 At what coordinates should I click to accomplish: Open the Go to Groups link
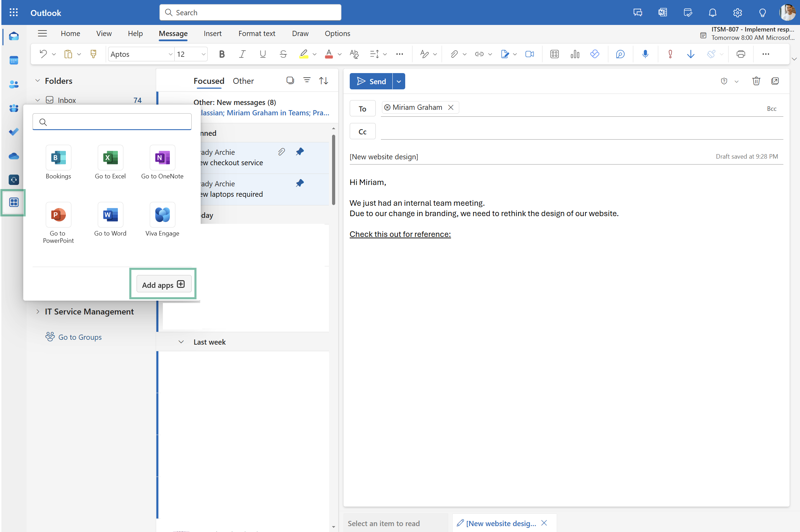click(x=80, y=337)
